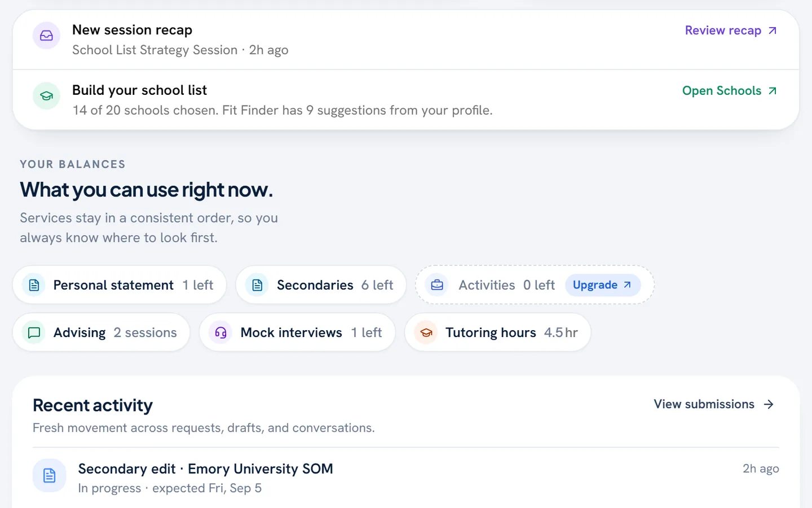
Task: Select the Personal statement balance chip
Action: click(x=120, y=285)
